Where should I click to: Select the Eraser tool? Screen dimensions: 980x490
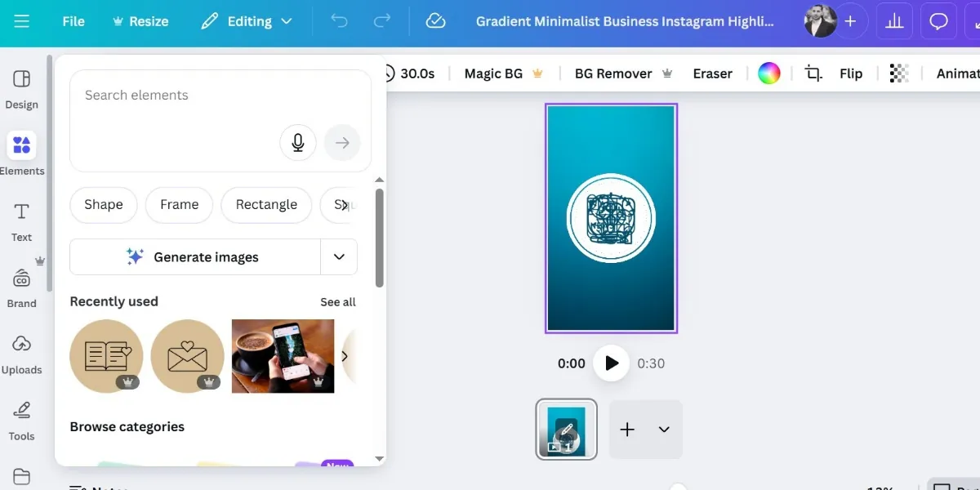click(713, 73)
